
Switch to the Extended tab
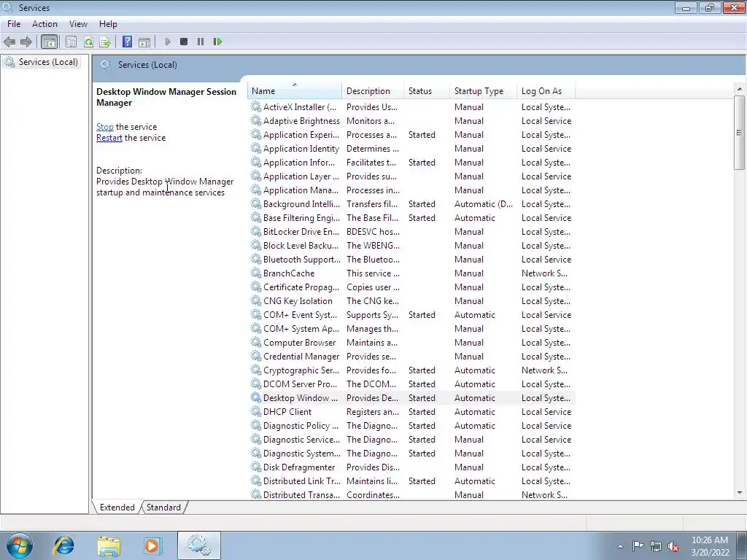tap(117, 507)
